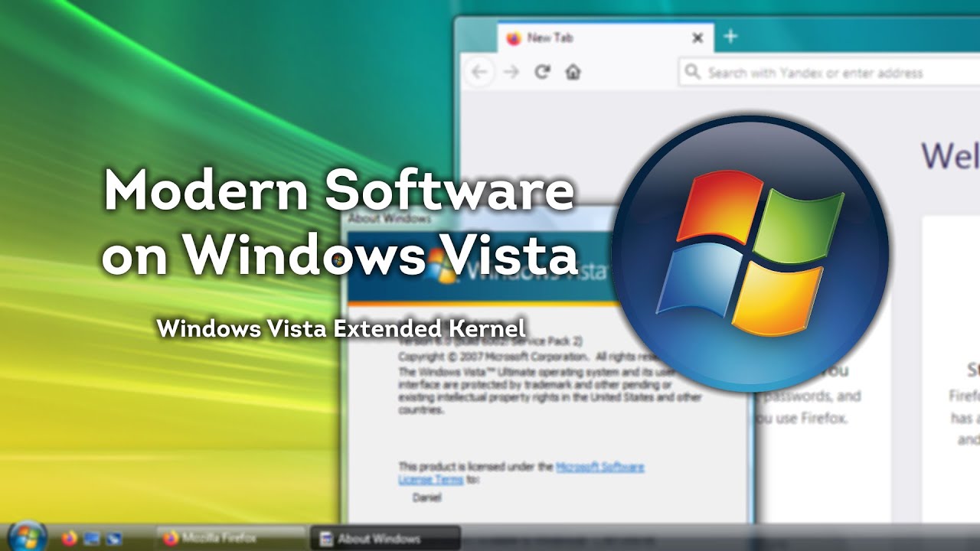Image resolution: width=980 pixels, height=551 pixels.
Task: Open a new tab with the plus button
Action: pyautogui.click(x=730, y=37)
